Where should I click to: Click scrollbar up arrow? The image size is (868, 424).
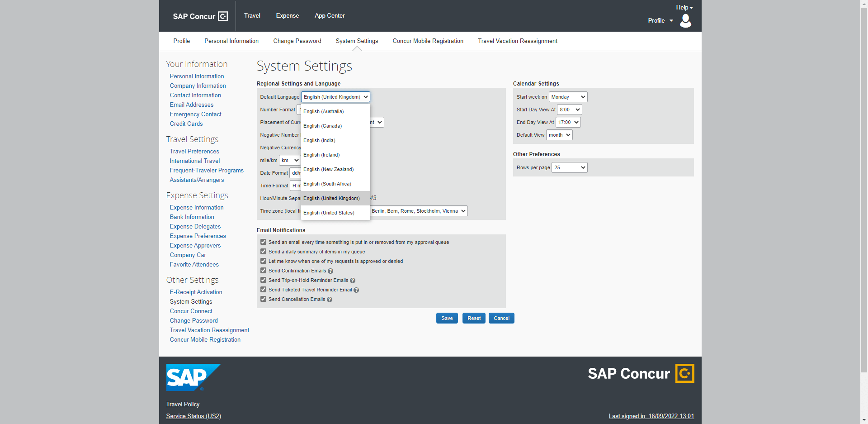[x=864, y=4]
